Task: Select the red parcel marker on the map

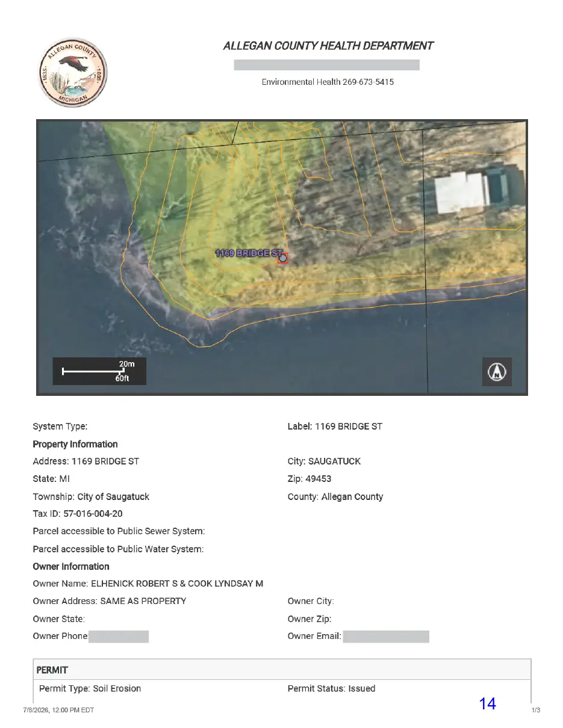Action: [283, 258]
